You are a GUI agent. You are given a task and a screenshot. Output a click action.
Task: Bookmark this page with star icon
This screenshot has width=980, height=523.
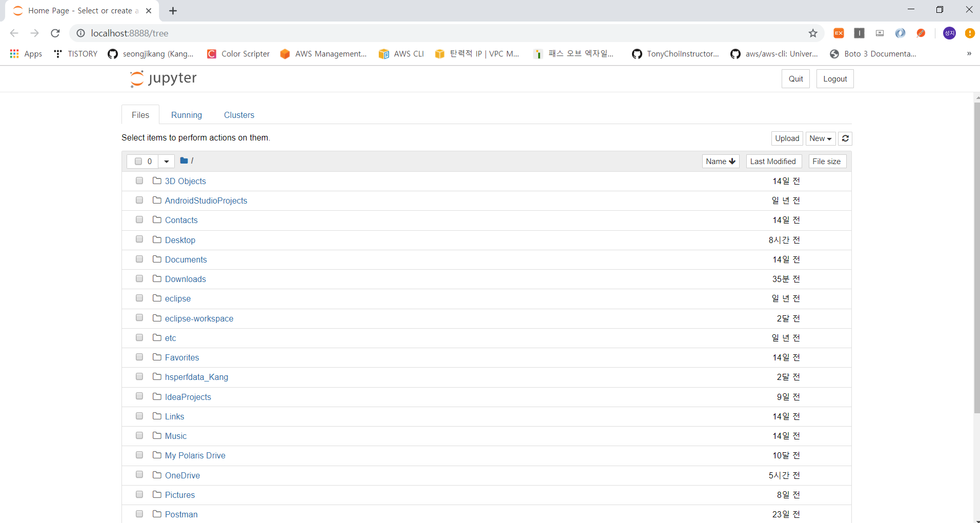click(x=813, y=33)
